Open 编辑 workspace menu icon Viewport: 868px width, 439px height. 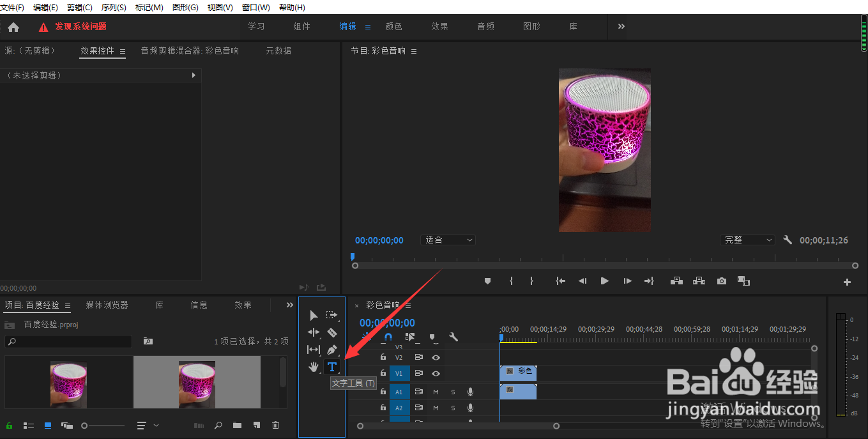368,27
